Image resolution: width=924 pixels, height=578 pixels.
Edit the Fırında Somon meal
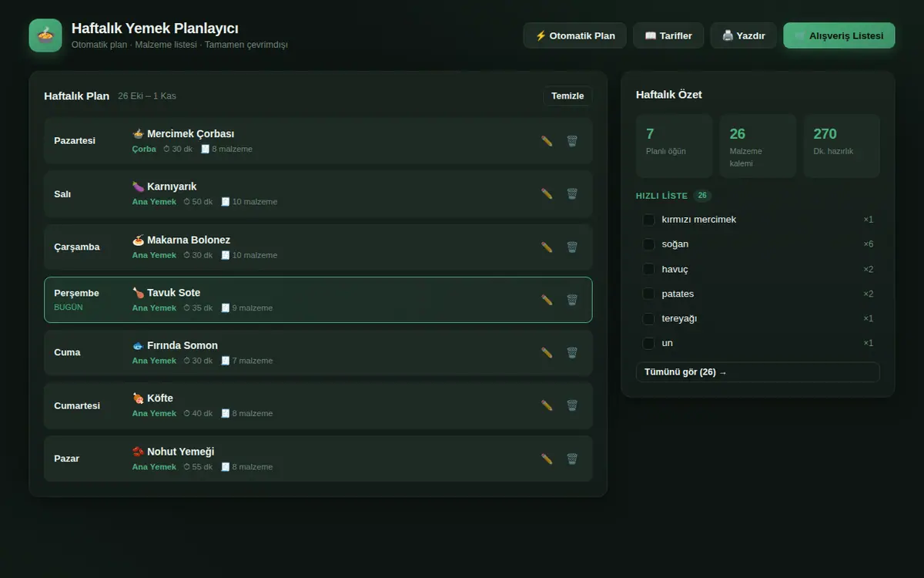(x=547, y=353)
